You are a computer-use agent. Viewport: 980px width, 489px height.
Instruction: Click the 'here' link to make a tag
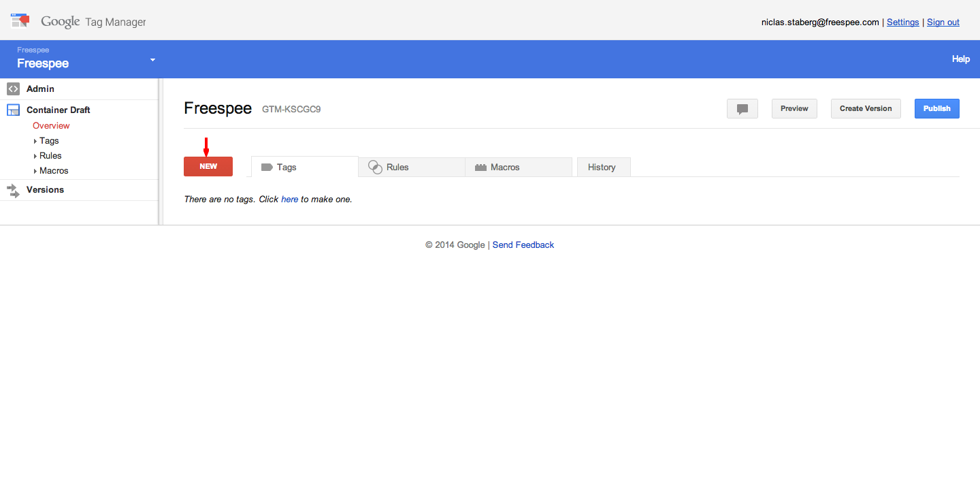point(289,200)
